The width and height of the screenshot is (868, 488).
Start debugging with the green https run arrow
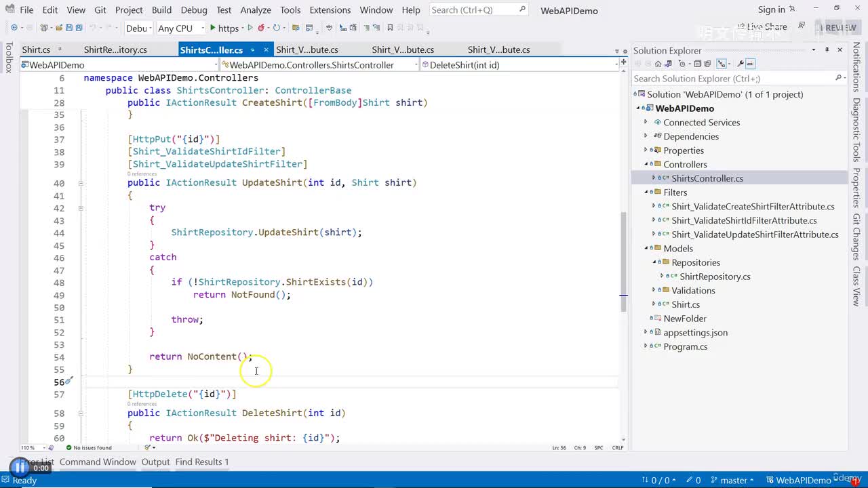(x=213, y=28)
